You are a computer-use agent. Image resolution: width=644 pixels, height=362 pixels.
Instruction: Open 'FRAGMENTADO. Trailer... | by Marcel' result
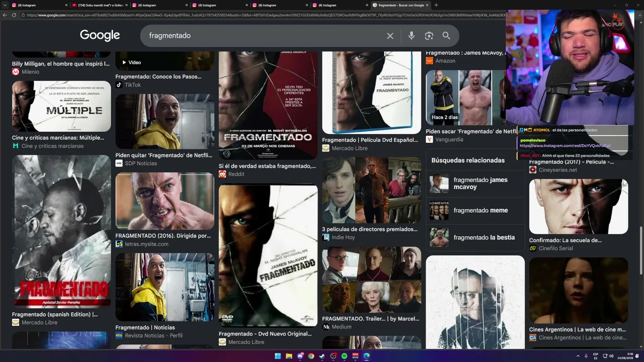coord(371,319)
